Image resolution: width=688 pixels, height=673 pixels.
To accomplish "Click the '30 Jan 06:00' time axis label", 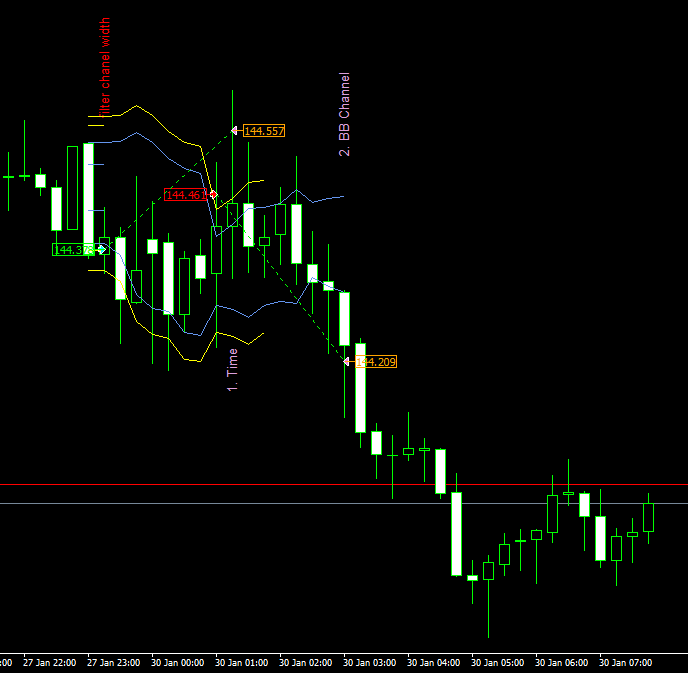I will (562, 663).
